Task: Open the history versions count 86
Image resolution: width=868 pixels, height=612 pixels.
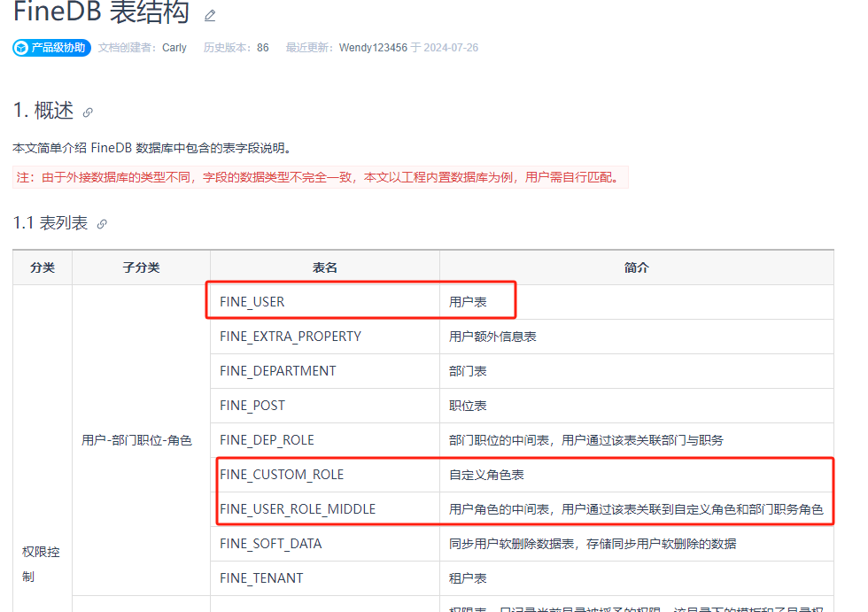Action: click(263, 48)
